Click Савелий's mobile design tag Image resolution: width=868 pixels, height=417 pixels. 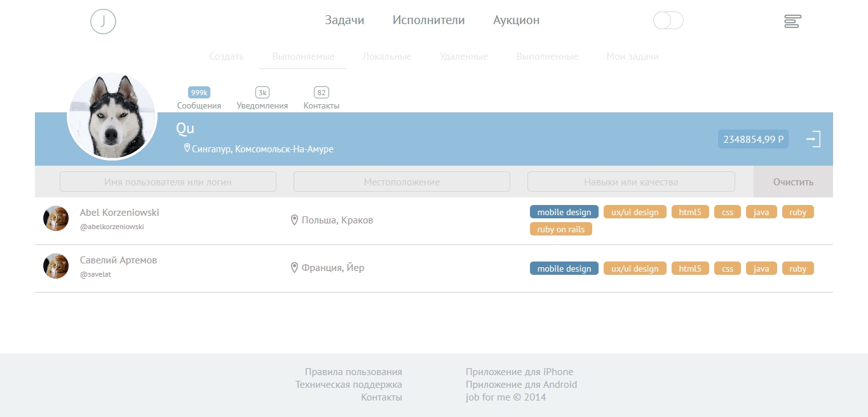pos(564,268)
